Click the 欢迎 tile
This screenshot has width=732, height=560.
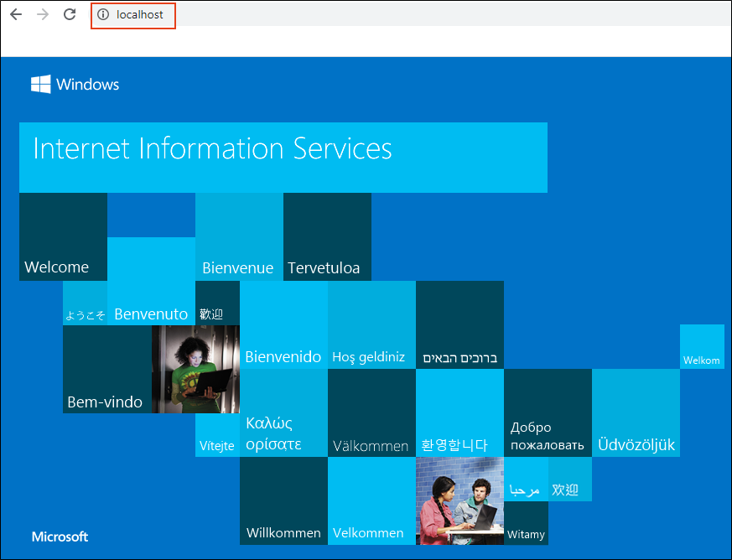point(570,480)
